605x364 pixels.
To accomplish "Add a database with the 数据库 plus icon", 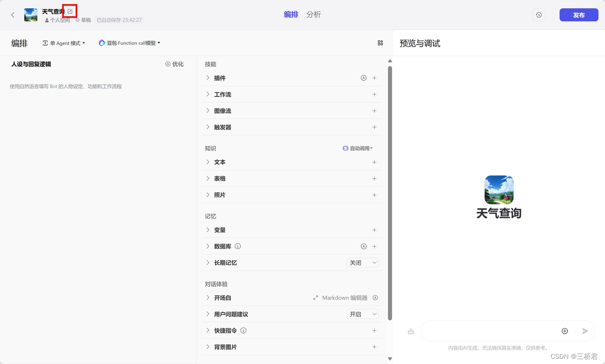I will [374, 246].
